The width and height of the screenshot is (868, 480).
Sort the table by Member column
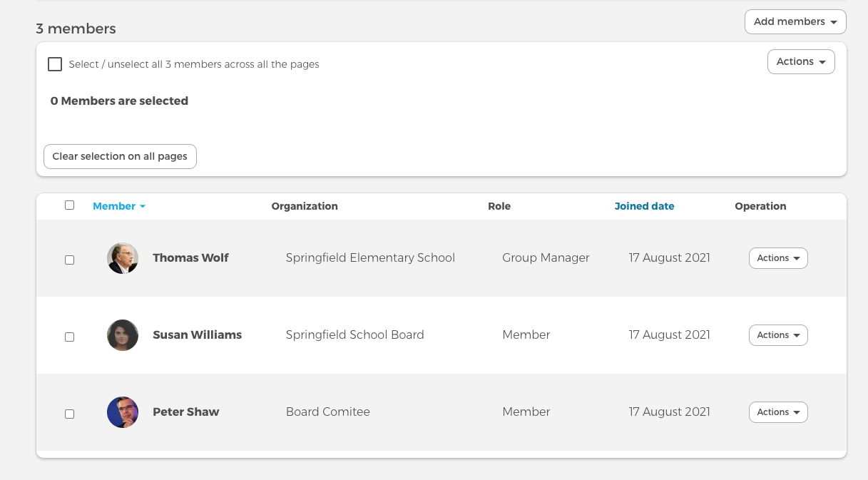click(114, 206)
